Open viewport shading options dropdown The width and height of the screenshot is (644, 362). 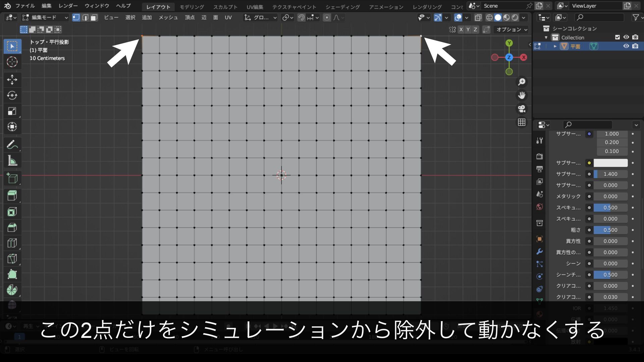523,17
